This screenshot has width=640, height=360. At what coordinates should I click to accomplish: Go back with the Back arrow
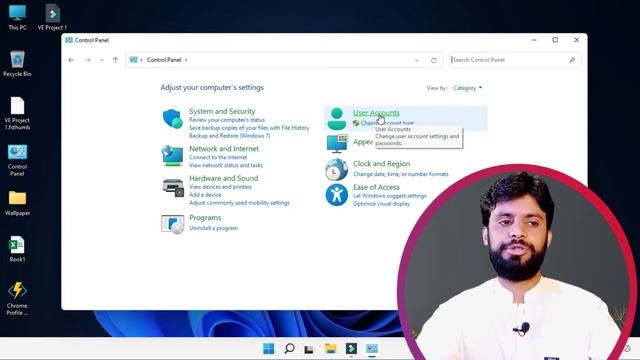point(71,60)
